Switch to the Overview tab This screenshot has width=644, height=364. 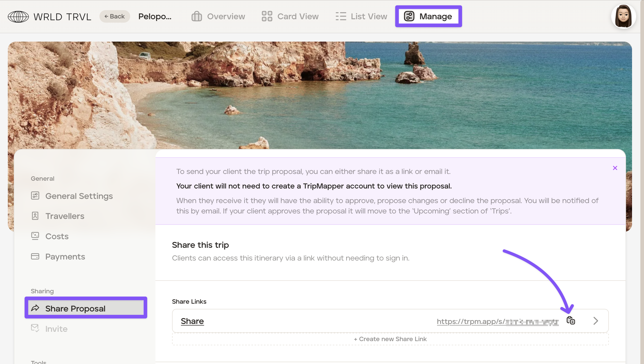pyautogui.click(x=218, y=16)
